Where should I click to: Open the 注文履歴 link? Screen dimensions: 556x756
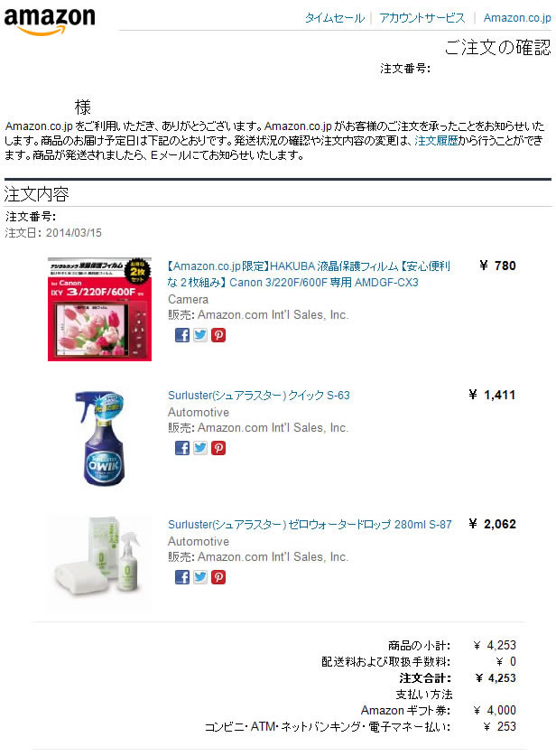tap(436, 140)
